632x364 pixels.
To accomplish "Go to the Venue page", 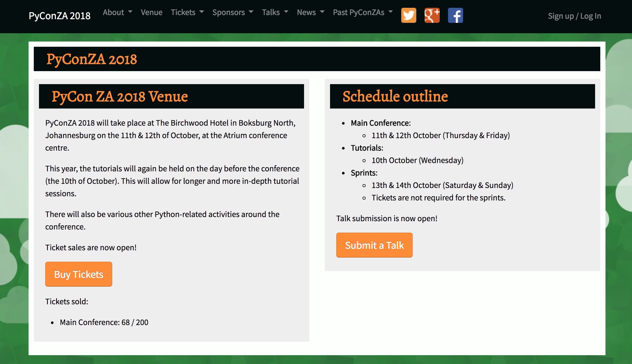I will pos(152,12).
